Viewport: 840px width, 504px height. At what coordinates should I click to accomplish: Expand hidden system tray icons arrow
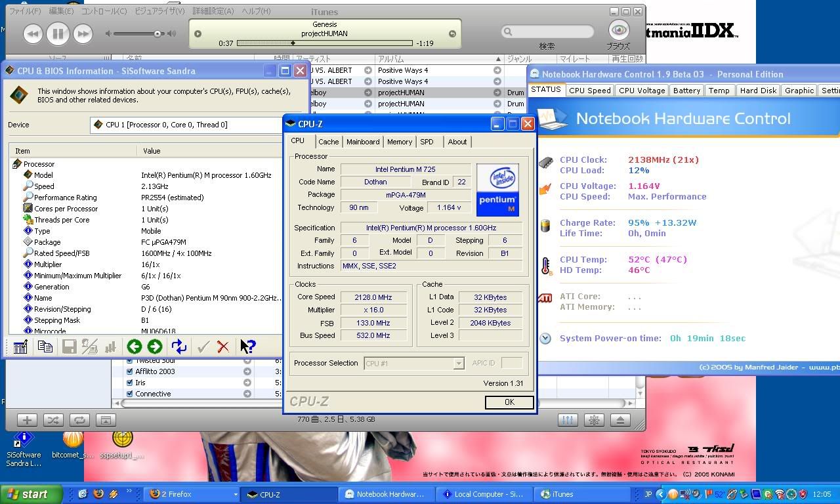click(661, 494)
